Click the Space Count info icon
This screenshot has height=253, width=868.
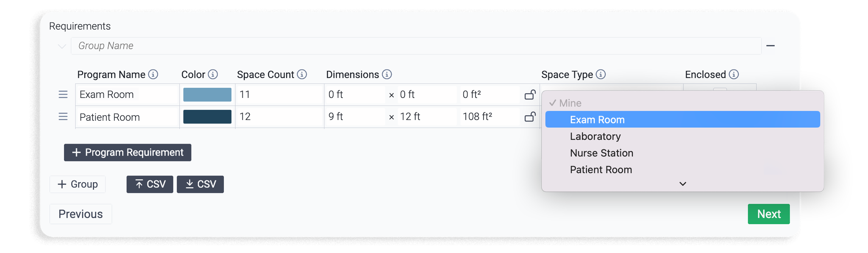point(302,75)
